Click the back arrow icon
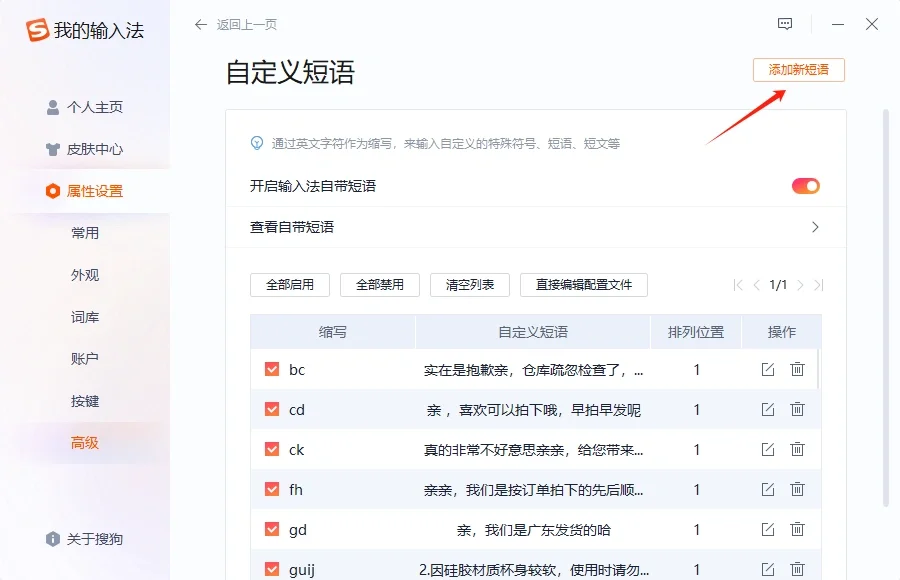This screenshot has height=580, width=900. click(200, 25)
